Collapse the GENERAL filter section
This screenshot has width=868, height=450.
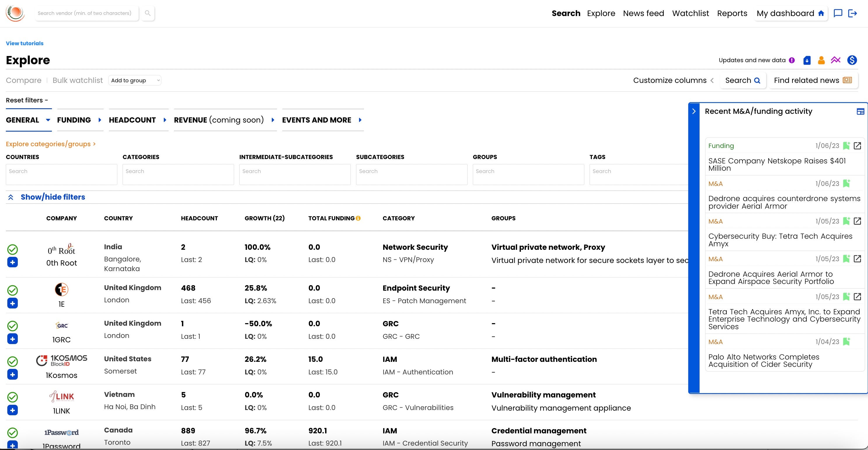(x=28, y=120)
